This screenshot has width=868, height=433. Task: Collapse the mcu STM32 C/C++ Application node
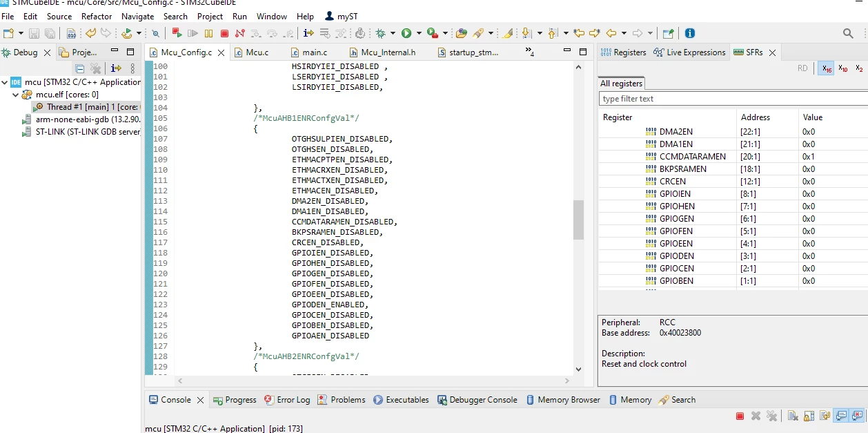tap(5, 82)
